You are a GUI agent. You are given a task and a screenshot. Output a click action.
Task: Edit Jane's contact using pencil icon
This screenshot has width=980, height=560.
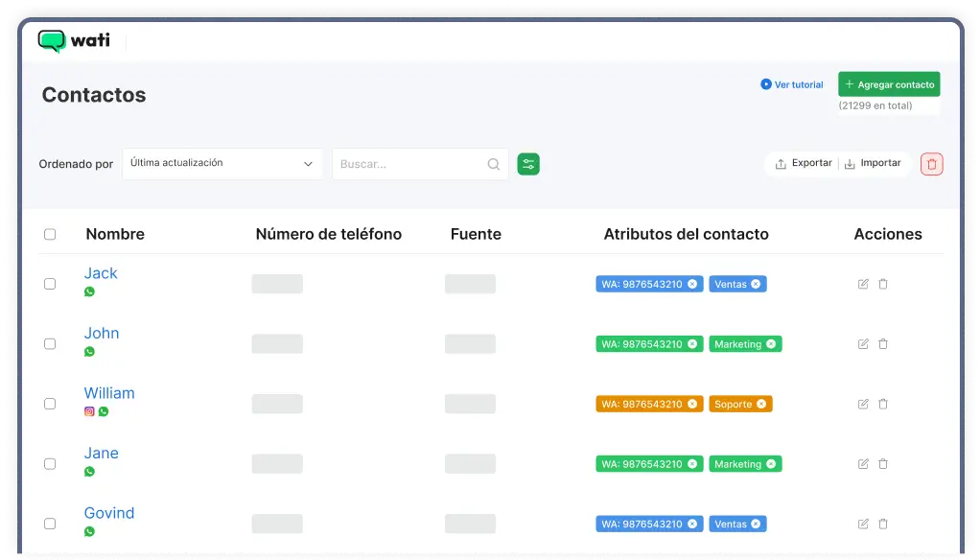(x=862, y=463)
